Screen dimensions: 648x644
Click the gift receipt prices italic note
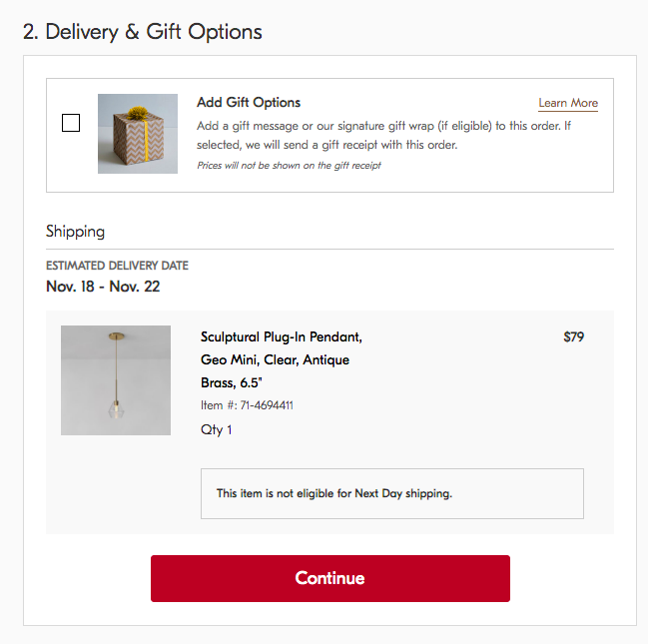point(289,166)
